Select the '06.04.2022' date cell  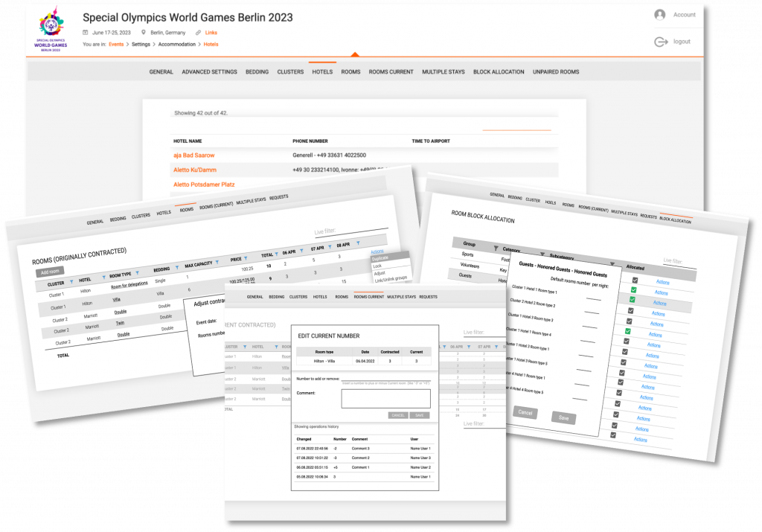point(365,361)
